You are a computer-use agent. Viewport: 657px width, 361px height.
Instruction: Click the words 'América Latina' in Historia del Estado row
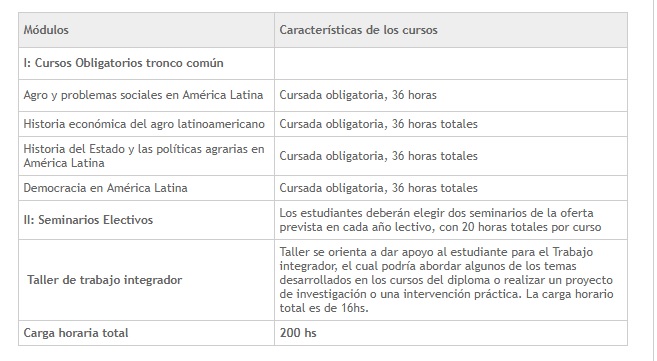(x=64, y=163)
